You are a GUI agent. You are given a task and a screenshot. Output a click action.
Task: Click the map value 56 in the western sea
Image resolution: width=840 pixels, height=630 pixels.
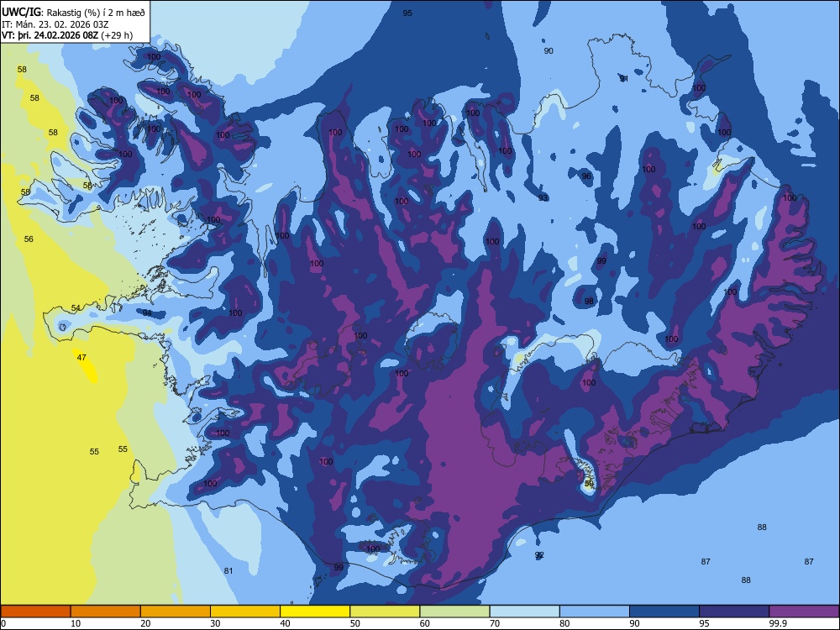pyautogui.click(x=29, y=239)
